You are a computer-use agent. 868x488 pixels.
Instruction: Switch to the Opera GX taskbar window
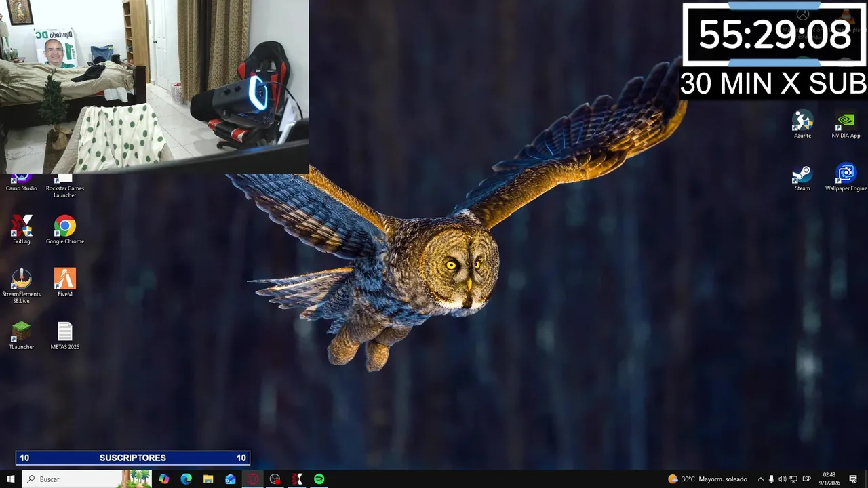(x=253, y=479)
